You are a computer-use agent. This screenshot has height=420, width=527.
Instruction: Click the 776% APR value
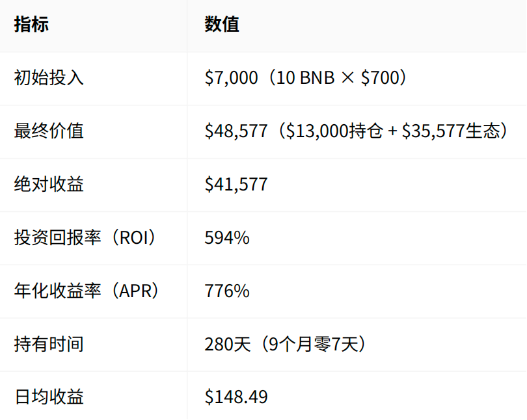pyautogui.click(x=227, y=291)
